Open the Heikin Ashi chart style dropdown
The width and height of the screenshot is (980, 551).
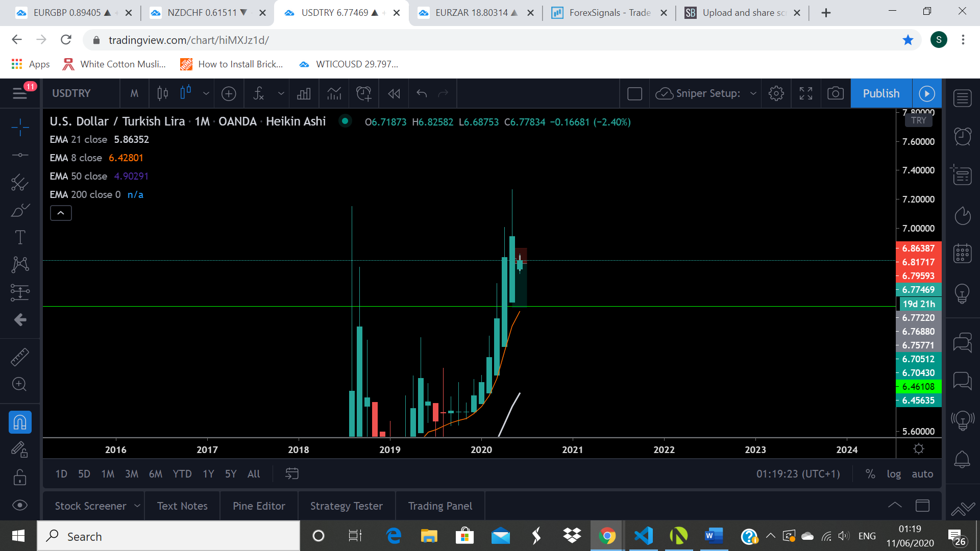(x=206, y=93)
